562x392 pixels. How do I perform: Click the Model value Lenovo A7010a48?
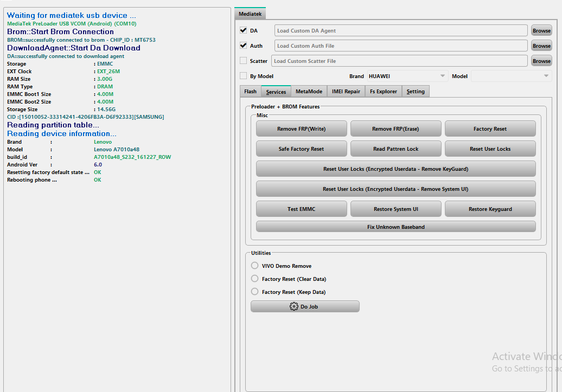point(117,150)
